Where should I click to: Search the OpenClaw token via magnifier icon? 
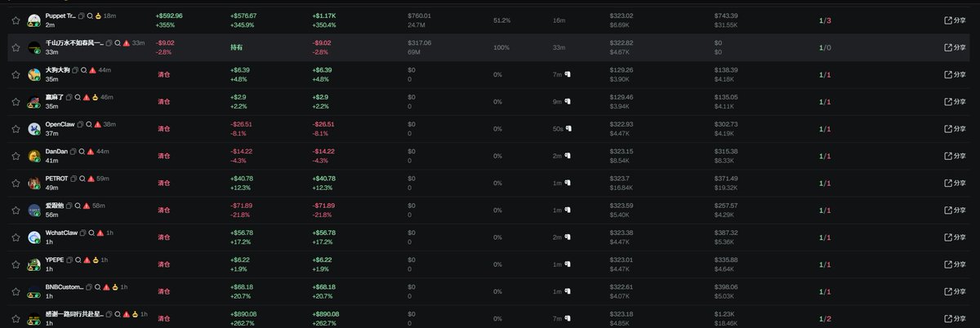click(x=89, y=124)
